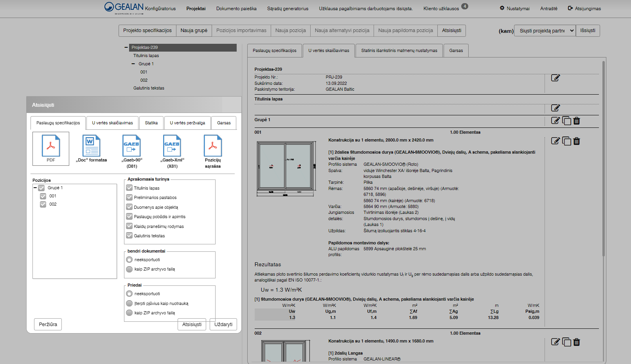Edit position 002 with pencil icon
Viewport: 631px width, 364px height.
click(555, 342)
